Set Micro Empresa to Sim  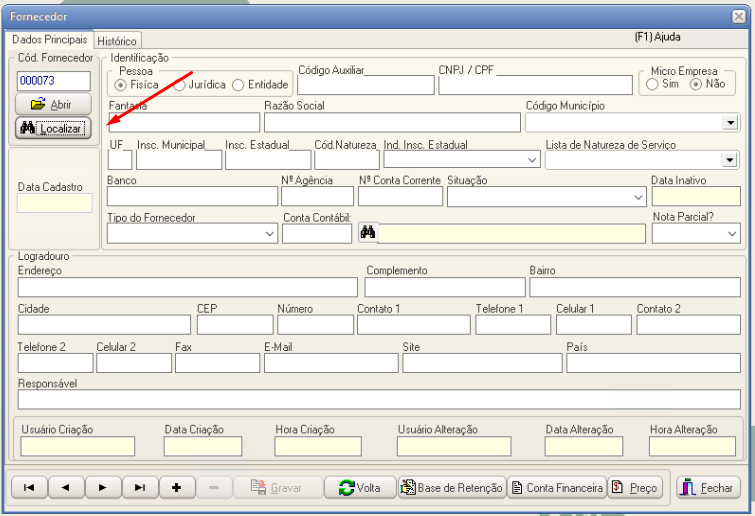[652, 85]
